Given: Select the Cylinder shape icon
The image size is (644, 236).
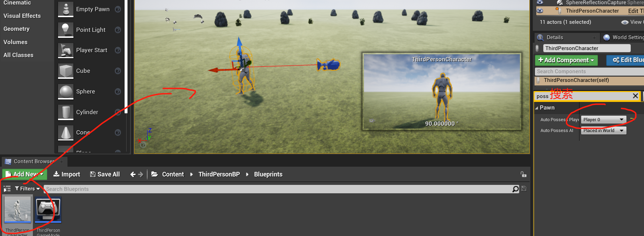Looking at the screenshot, I should tap(66, 112).
